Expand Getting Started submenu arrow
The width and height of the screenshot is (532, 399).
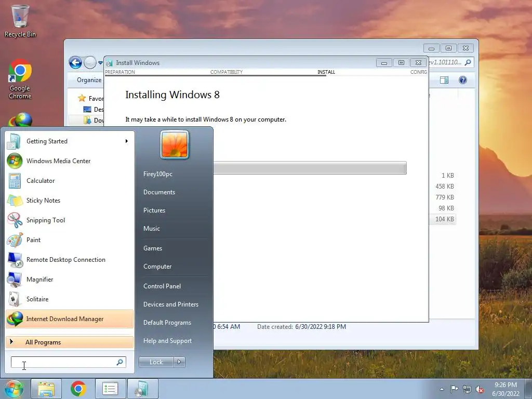(x=127, y=141)
